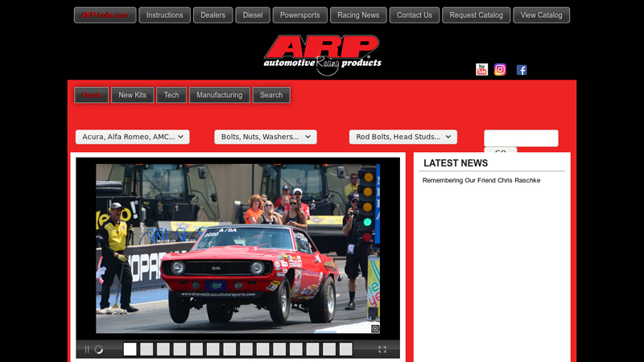This screenshot has height=362, width=644.
Task: Click View Catalog button
Action: (x=541, y=15)
